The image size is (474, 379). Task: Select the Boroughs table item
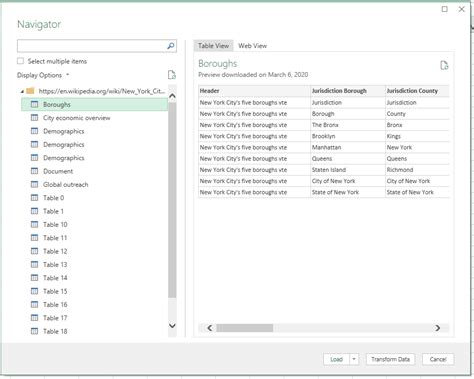(x=94, y=104)
